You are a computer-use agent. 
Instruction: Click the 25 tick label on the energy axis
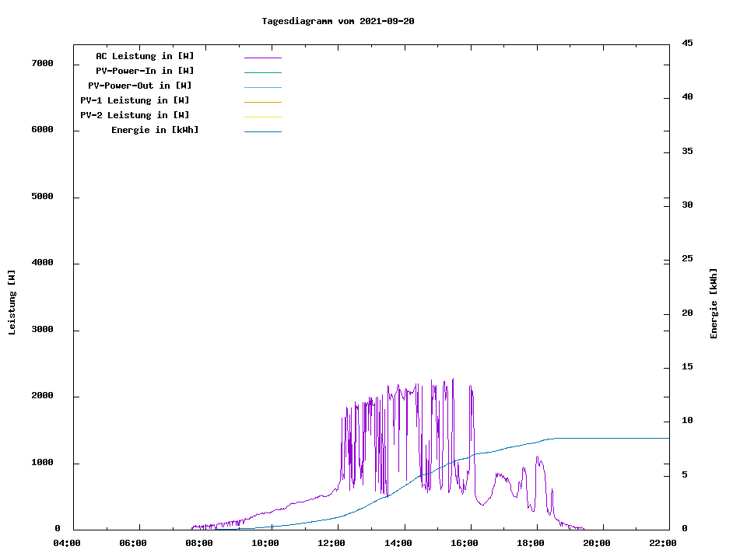687,259
